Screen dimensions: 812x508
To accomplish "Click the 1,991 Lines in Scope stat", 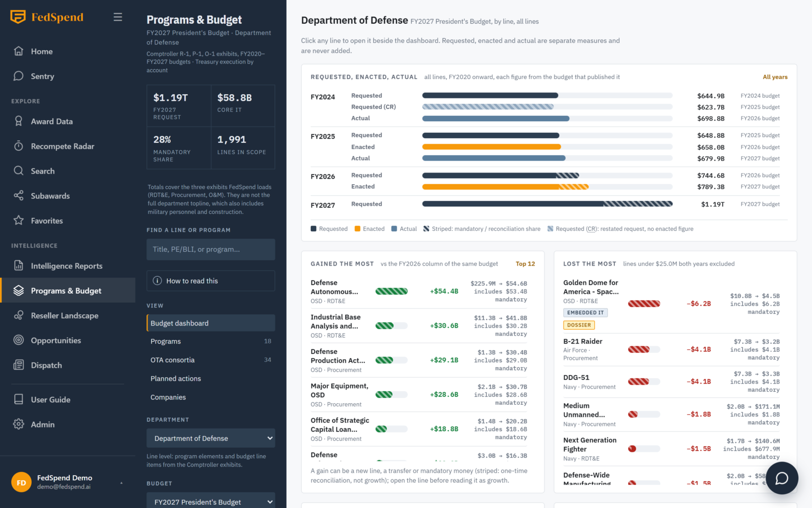I will [x=243, y=148].
